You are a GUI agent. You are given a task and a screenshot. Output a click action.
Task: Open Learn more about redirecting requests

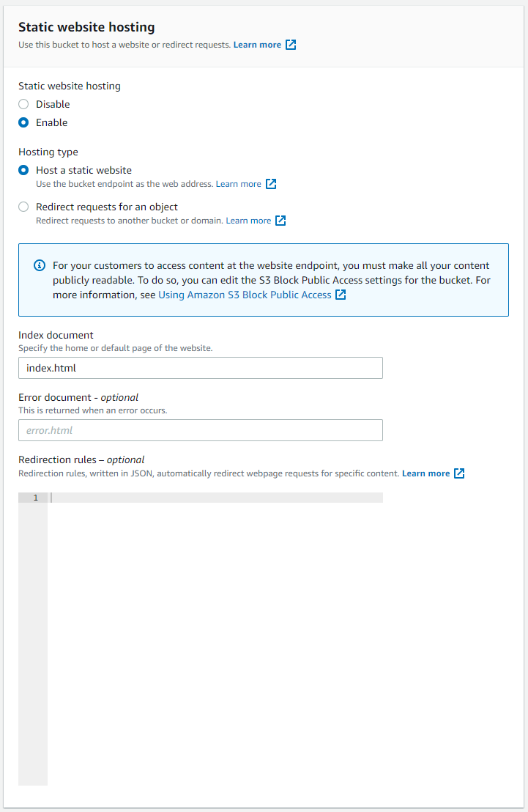coord(248,221)
